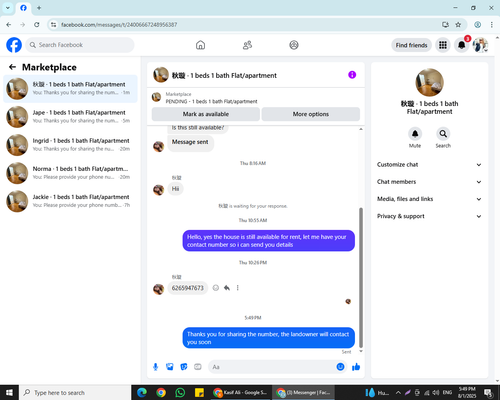Image resolution: width=500 pixels, height=400 pixels.
Task: Send a thumbs-up like
Action: [356, 367]
